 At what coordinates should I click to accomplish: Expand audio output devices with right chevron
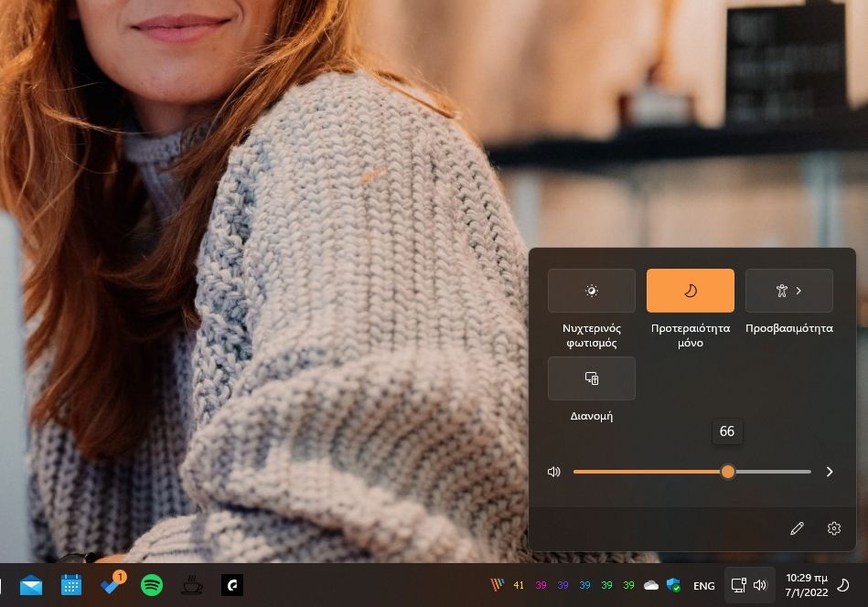coord(829,472)
